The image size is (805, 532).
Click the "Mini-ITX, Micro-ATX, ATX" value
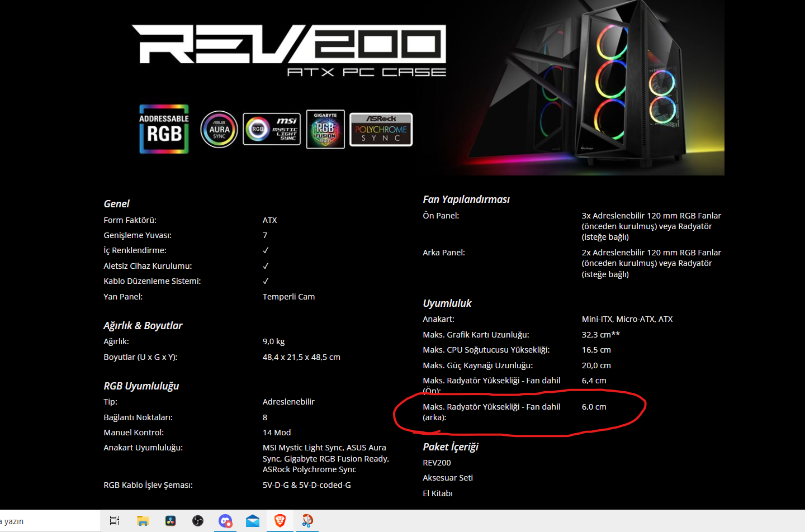point(627,319)
